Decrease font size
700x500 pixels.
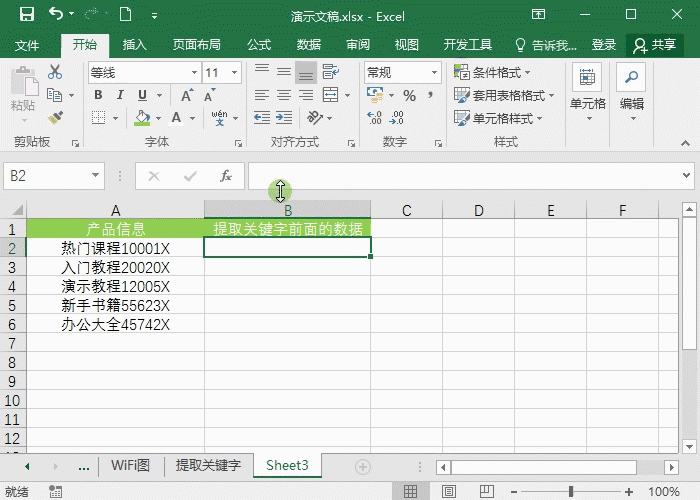209,95
